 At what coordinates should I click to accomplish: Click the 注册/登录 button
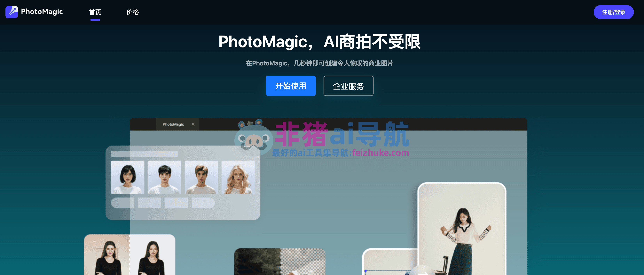tap(613, 12)
